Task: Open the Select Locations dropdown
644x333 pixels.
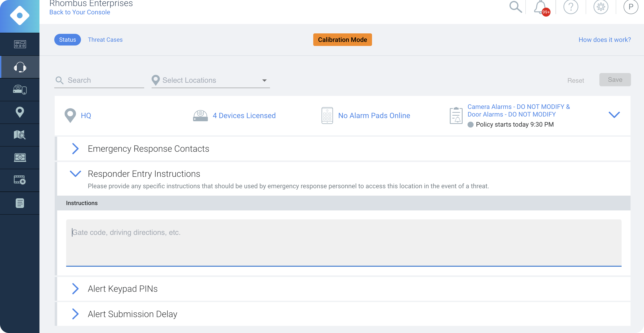Action: (x=211, y=80)
